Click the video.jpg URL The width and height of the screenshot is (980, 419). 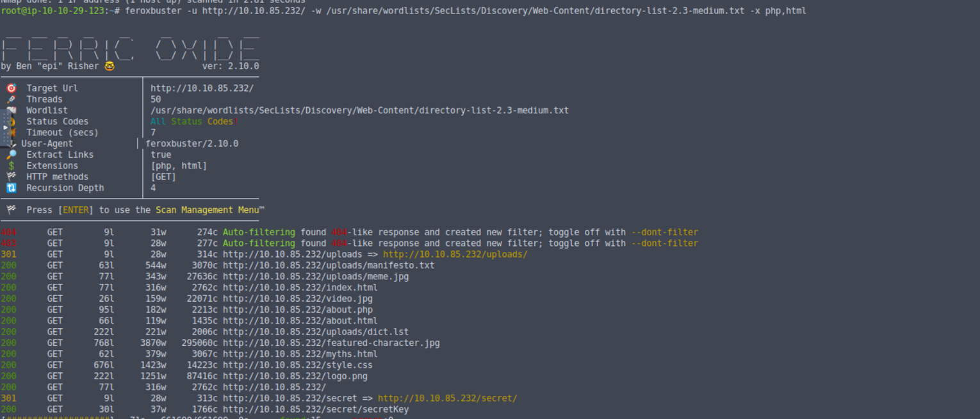[298, 299]
